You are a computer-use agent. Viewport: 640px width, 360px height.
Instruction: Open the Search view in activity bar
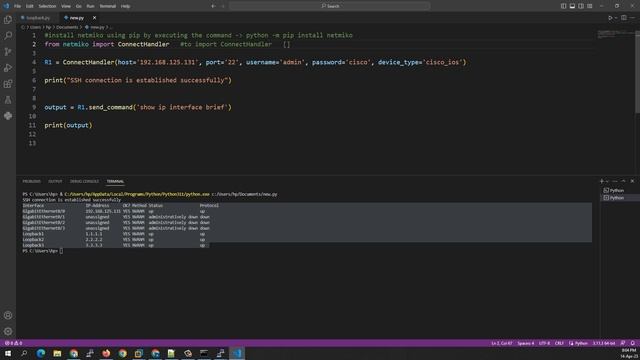tap(8, 36)
